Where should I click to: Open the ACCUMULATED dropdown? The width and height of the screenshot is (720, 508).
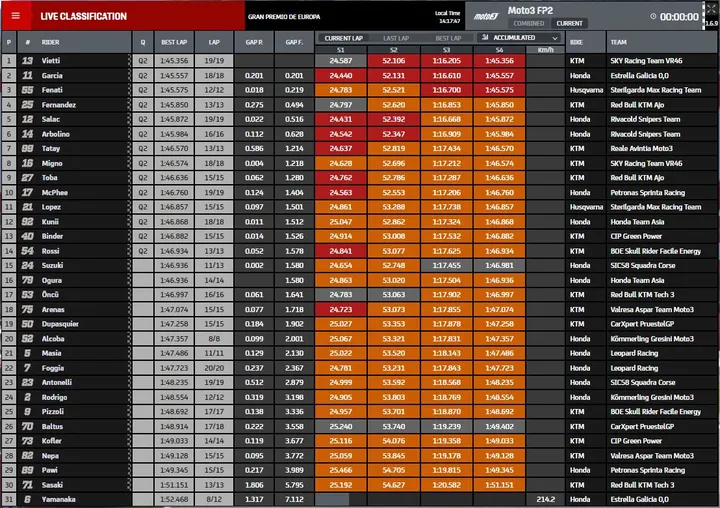coord(520,38)
